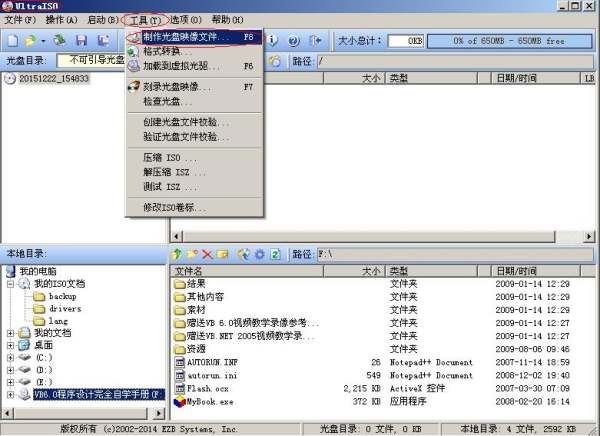Click the yellow folder icon after the red X
Image resolution: width=600 pixels, height=436 pixels.
pos(222,254)
